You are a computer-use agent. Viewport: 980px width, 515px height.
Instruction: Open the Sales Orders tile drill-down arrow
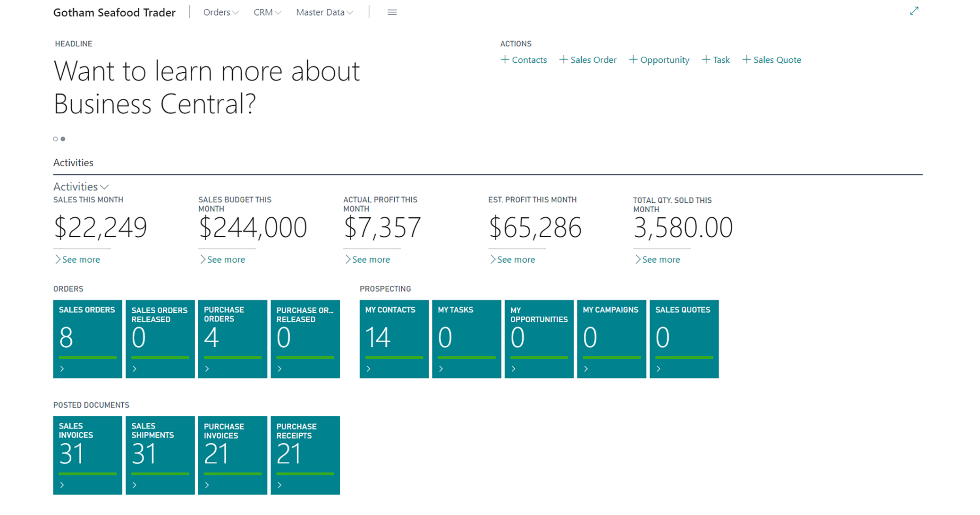[x=62, y=369]
